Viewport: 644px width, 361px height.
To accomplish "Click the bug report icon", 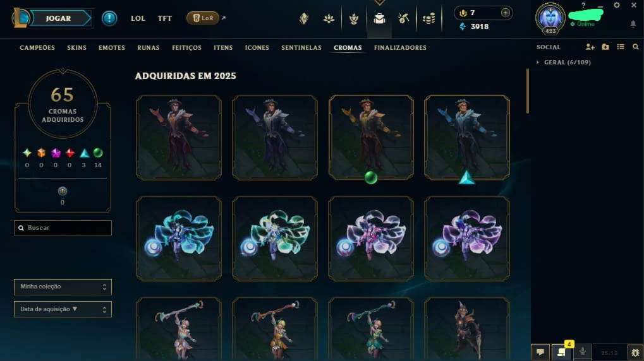I will click(635, 352).
